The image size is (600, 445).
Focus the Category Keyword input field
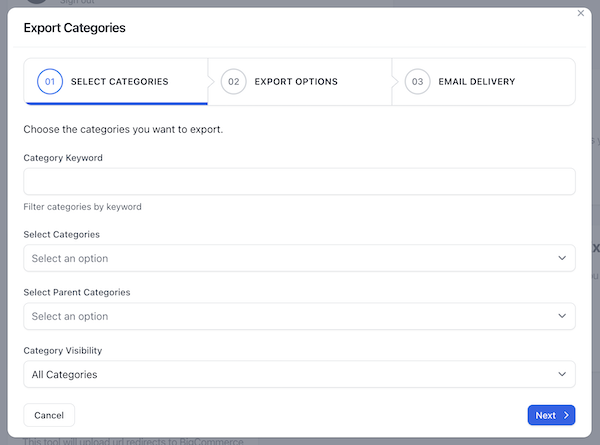(x=299, y=181)
